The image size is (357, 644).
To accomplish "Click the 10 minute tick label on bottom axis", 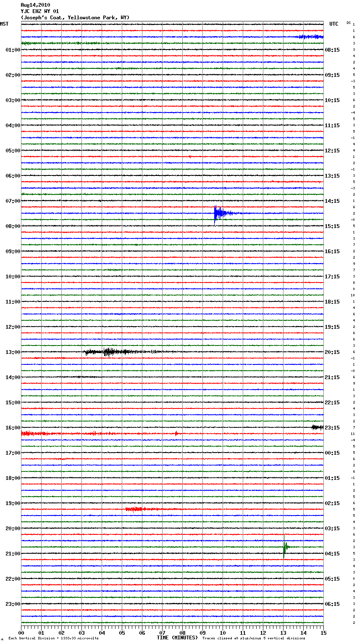I will pos(223,633).
